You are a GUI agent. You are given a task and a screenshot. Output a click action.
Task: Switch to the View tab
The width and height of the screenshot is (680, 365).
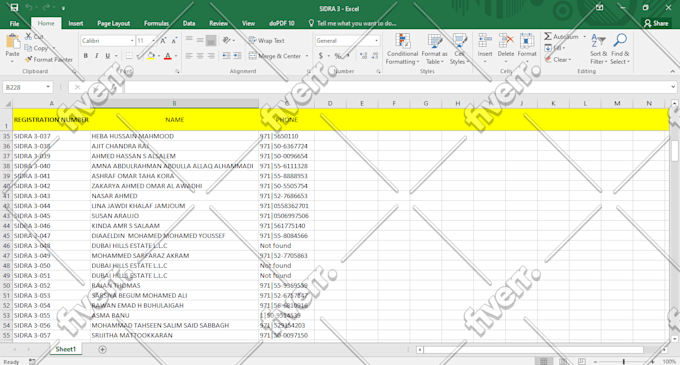(x=248, y=23)
